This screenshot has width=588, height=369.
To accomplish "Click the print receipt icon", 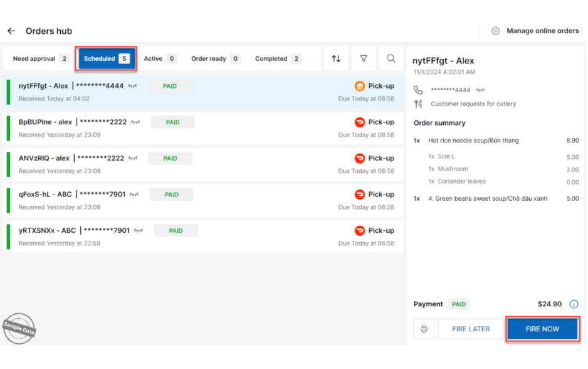I will coord(424,329).
